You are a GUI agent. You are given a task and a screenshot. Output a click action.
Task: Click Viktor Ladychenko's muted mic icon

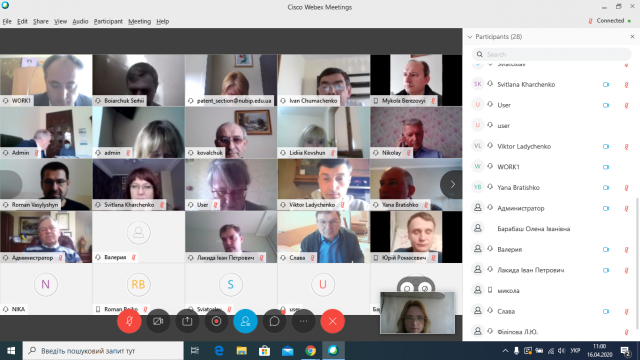coord(627,147)
